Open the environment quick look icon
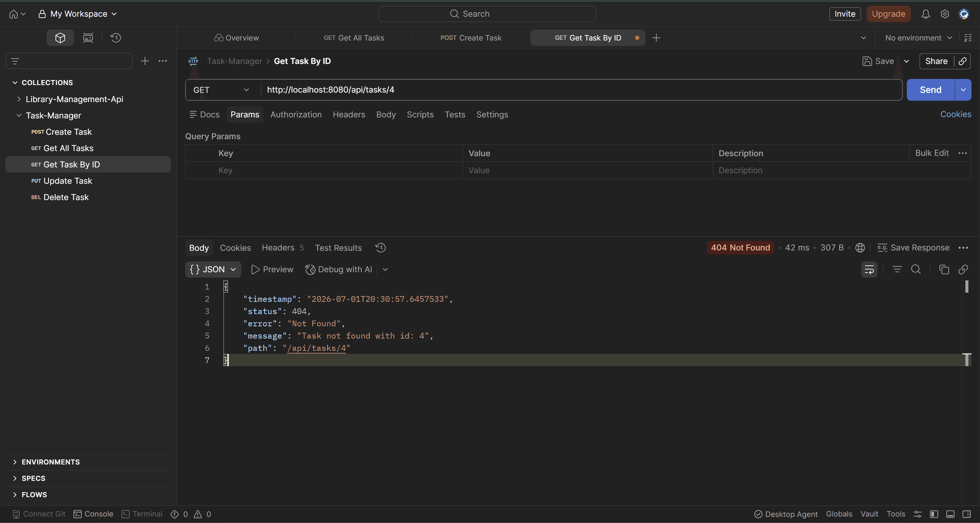 click(967, 38)
